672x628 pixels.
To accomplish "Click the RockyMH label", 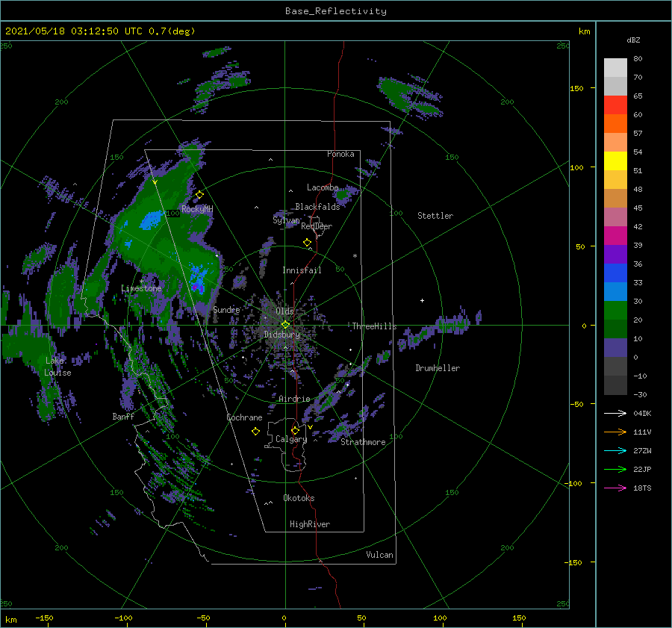I will (197, 209).
